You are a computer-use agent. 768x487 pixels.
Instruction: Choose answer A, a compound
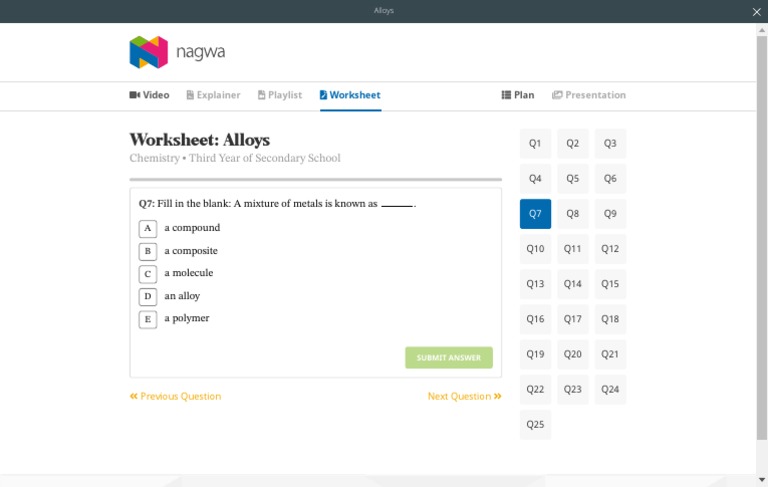pyautogui.click(x=148, y=228)
